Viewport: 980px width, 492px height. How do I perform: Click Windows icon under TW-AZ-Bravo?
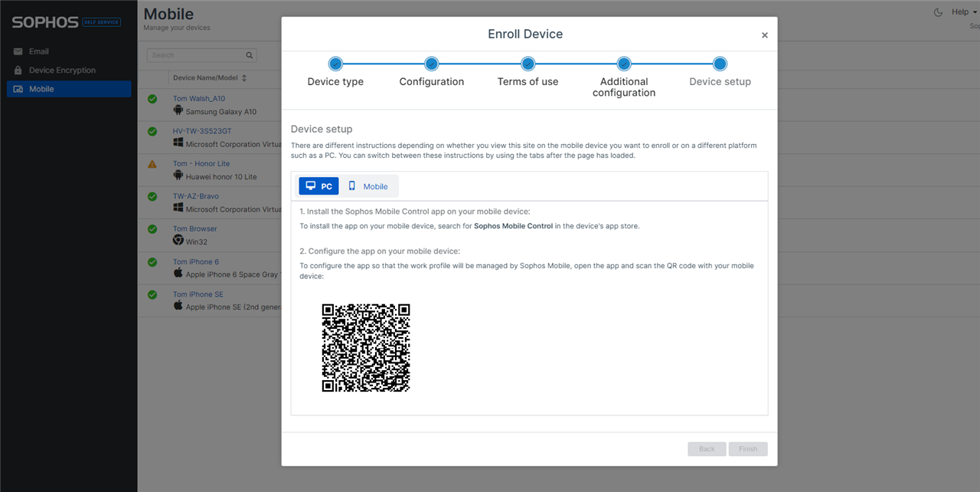pos(178,208)
